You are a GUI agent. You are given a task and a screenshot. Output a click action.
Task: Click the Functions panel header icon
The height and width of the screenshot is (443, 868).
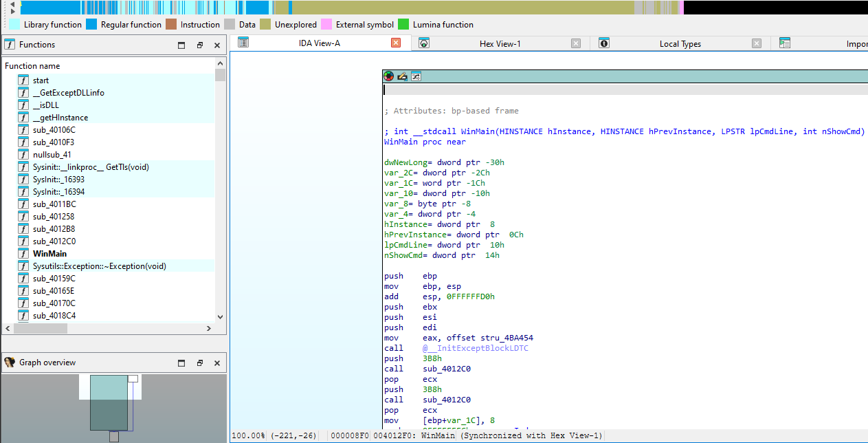point(10,45)
